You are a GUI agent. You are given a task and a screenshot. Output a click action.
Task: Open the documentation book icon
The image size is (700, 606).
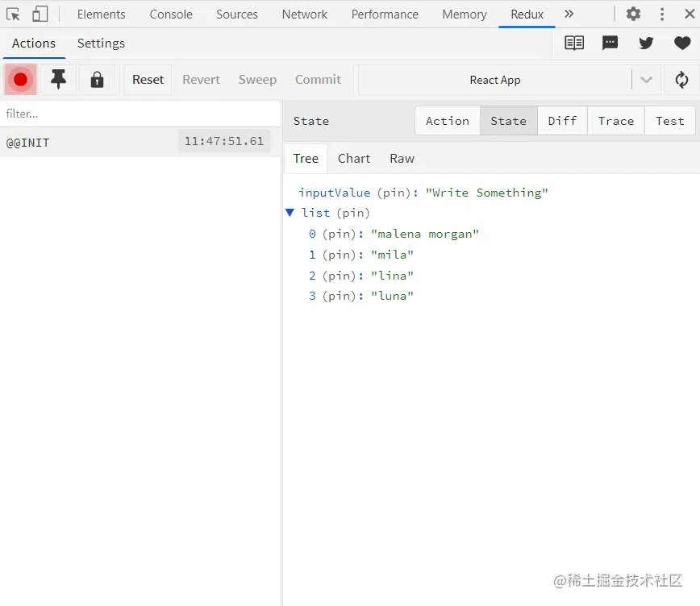coord(574,44)
